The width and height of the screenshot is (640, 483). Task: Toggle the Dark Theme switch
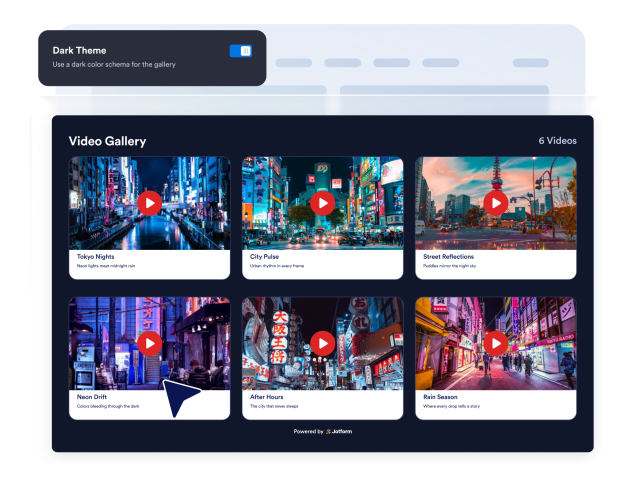click(x=241, y=51)
